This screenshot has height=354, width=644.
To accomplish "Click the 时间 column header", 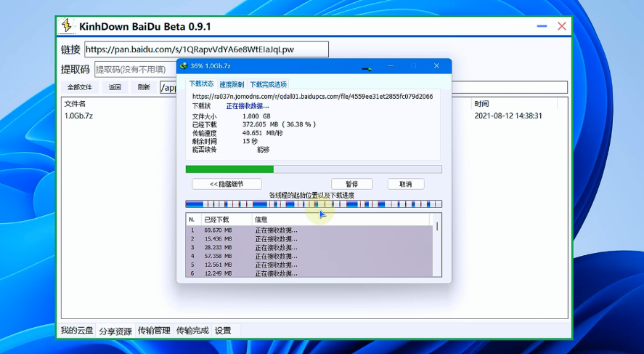I will (x=482, y=104).
